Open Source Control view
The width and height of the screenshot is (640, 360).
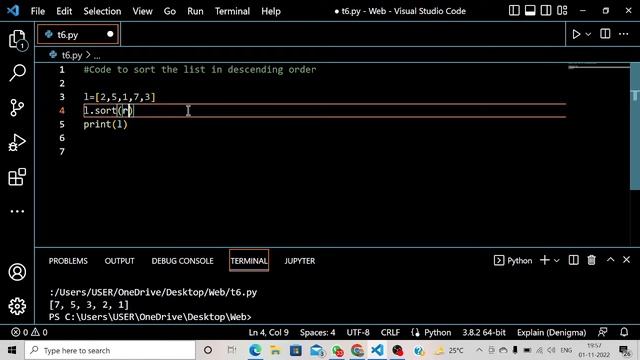pyautogui.click(x=17, y=108)
